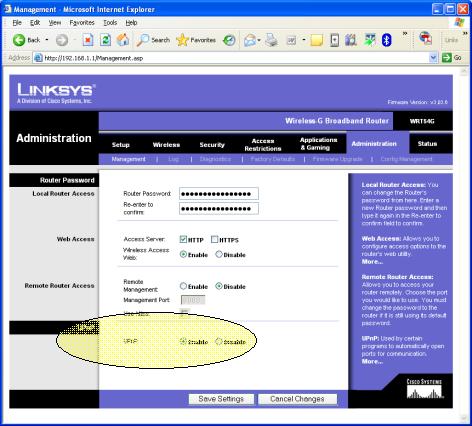Open the Access Restrictions tab
Viewport: 472px width, 426px height.
coord(263,145)
